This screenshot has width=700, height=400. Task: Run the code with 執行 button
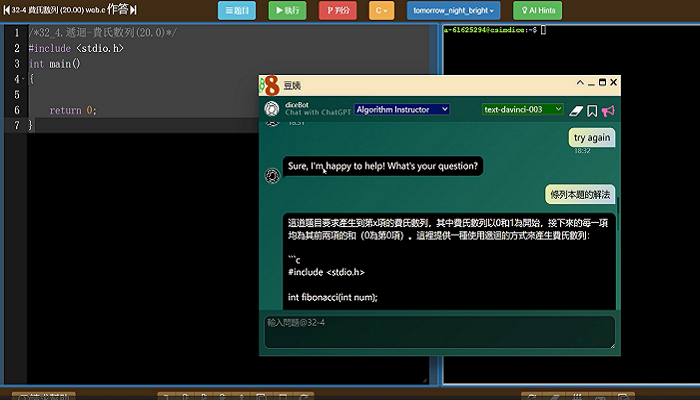pos(287,10)
